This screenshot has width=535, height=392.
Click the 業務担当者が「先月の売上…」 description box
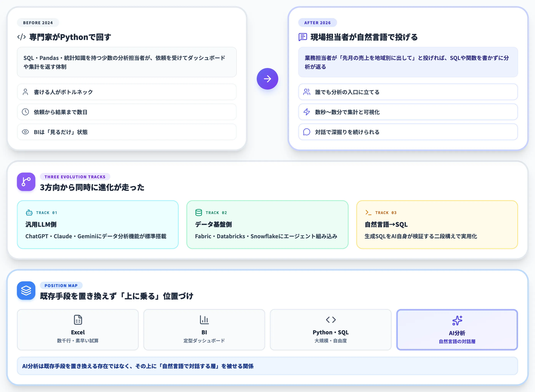tap(408, 62)
